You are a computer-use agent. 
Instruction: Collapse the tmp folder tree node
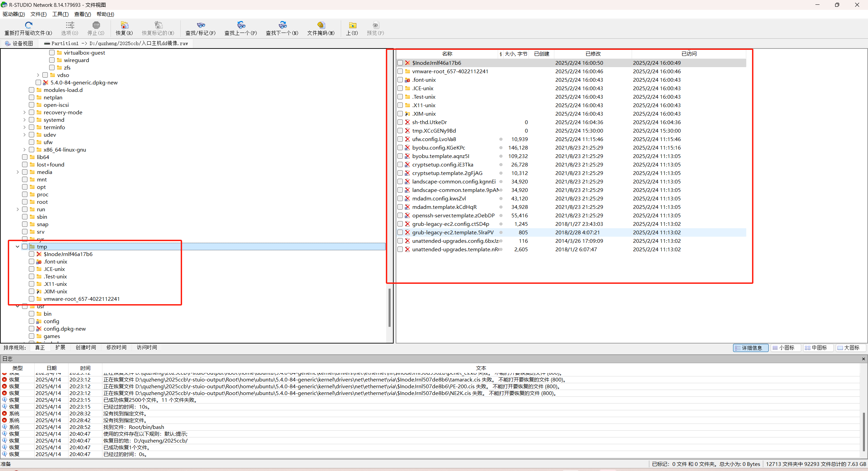[17, 247]
